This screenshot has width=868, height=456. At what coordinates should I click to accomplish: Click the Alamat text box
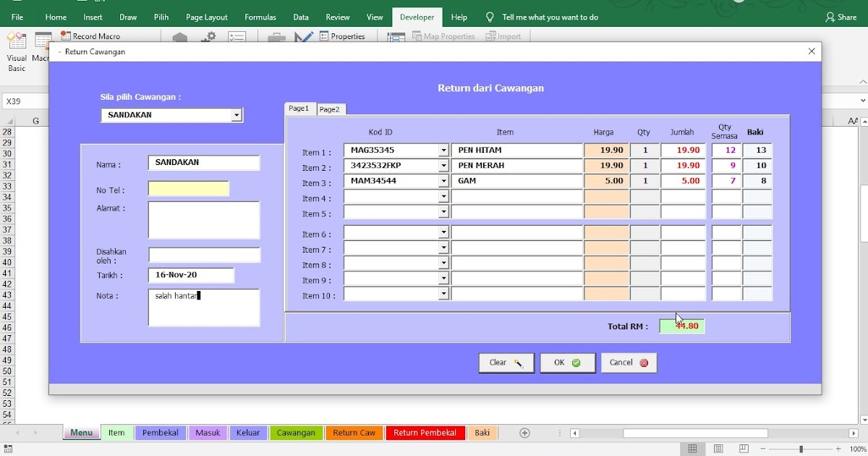point(204,220)
